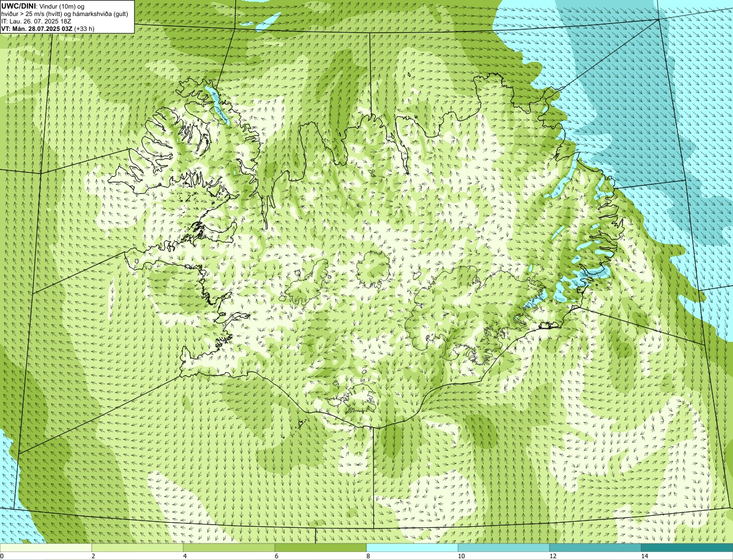This screenshot has height=560, width=733.
Task: Click the '8' label on the color scale
Action: click(x=368, y=556)
